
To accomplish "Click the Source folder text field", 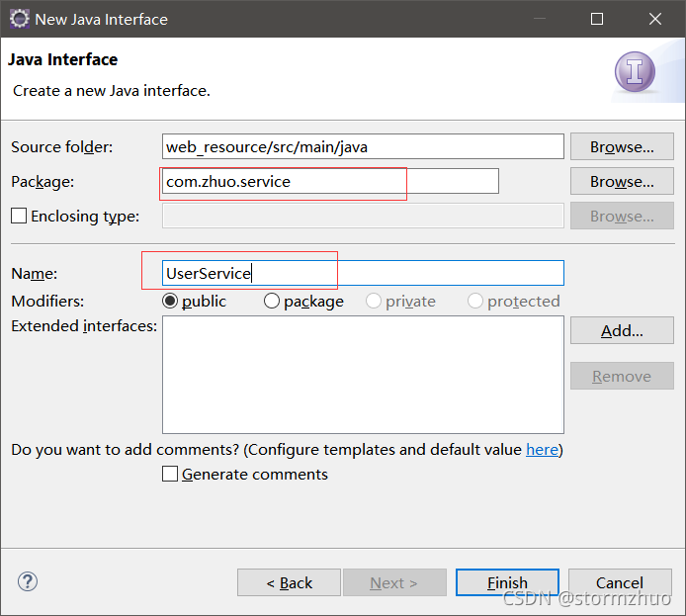I will [363, 146].
